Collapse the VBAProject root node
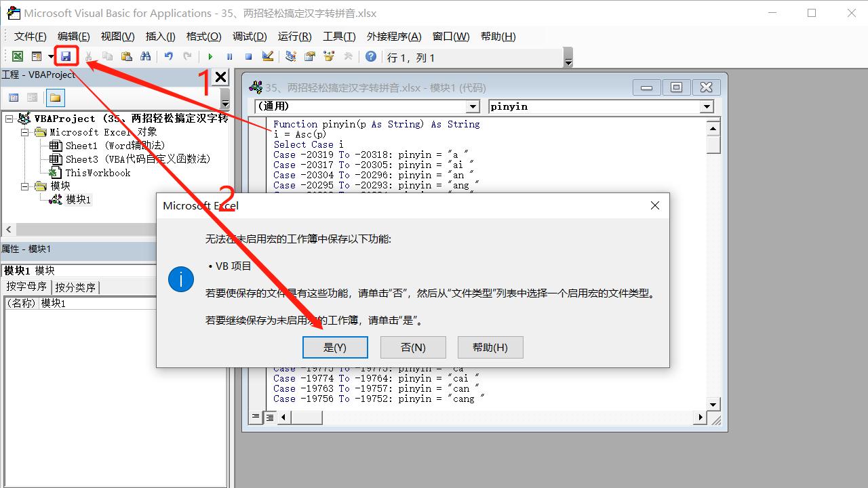This screenshot has height=488, width=868. [9, 119]
